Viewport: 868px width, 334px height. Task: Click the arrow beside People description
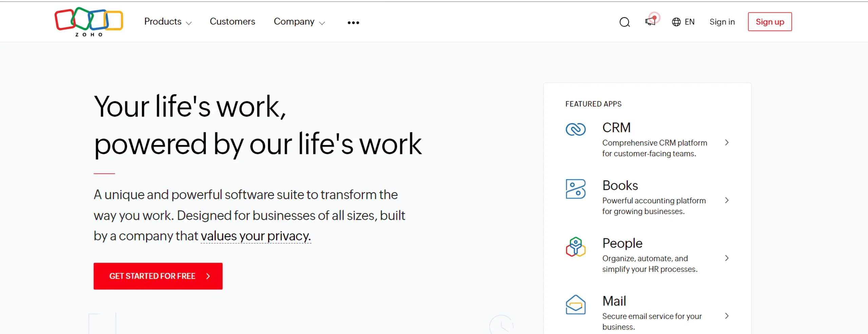pyautogui.click(x=727, y=258)
